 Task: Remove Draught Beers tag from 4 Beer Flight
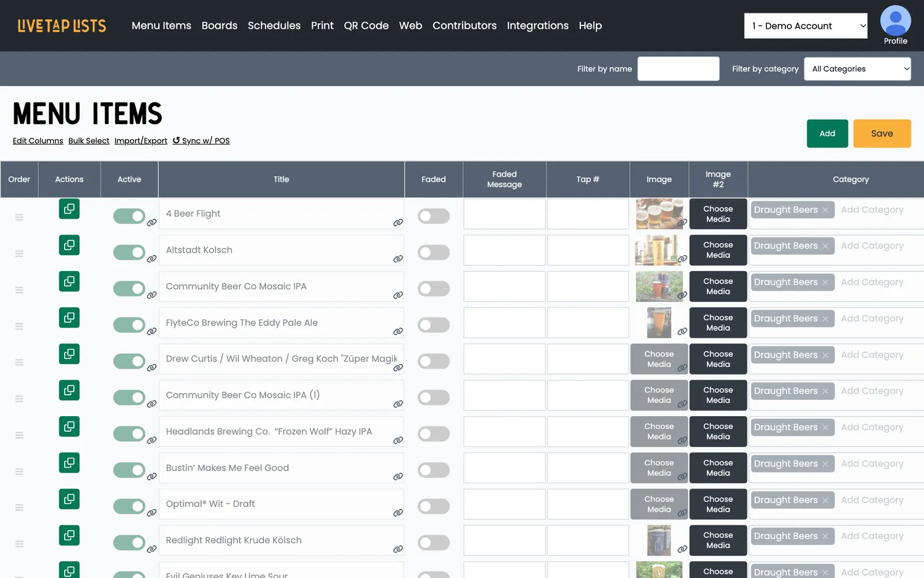825,210
